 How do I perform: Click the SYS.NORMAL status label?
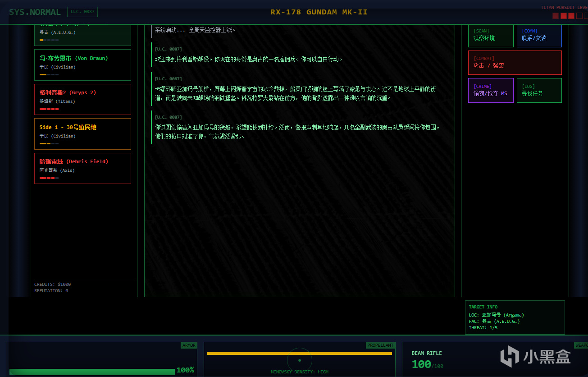(35, 12)
